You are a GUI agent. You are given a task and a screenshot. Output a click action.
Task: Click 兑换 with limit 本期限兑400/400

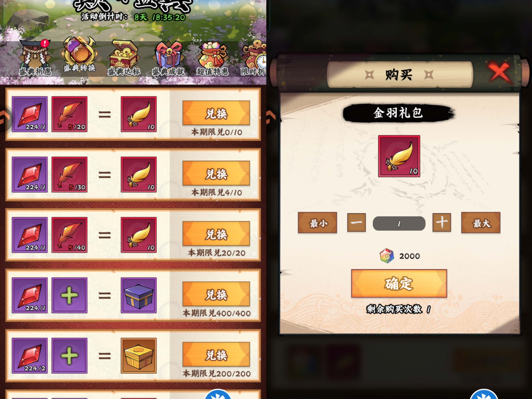coord(216,294)
